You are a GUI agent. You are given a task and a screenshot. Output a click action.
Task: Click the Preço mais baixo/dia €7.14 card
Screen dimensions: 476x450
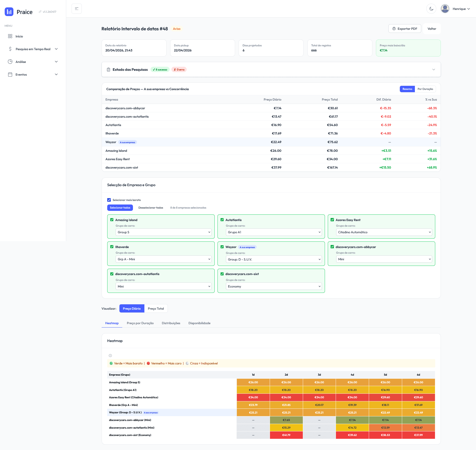[408, 48]
